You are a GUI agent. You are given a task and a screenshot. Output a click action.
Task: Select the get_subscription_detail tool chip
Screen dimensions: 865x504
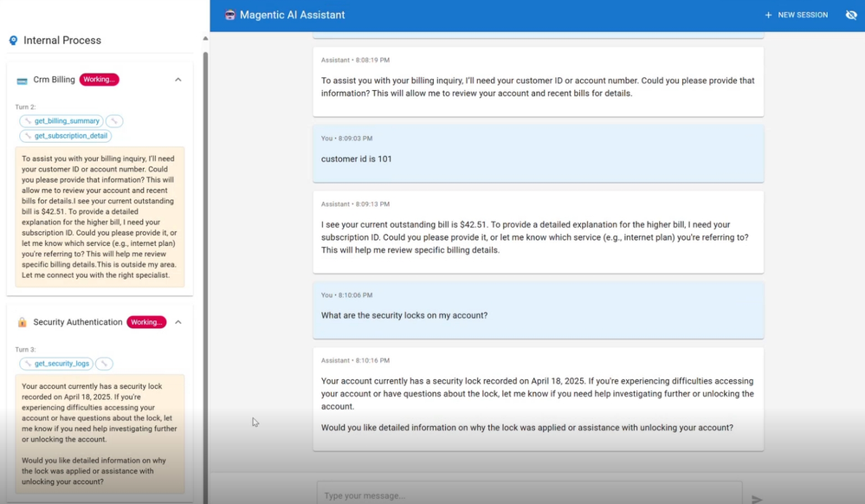click(x=65, y=136)
